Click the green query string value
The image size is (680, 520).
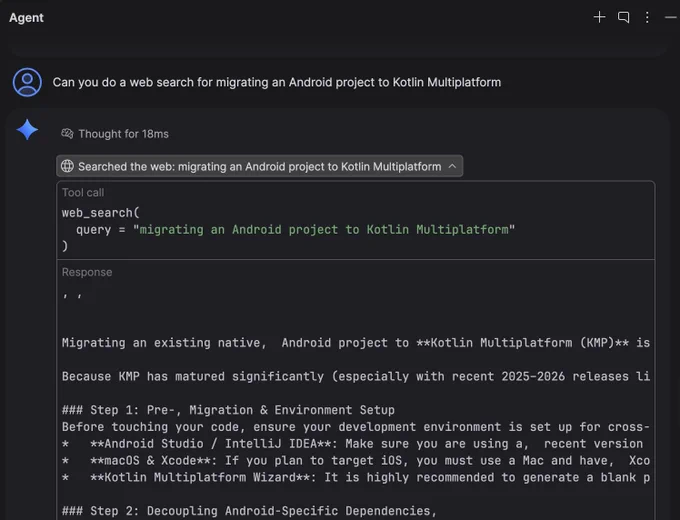[324, 229]
